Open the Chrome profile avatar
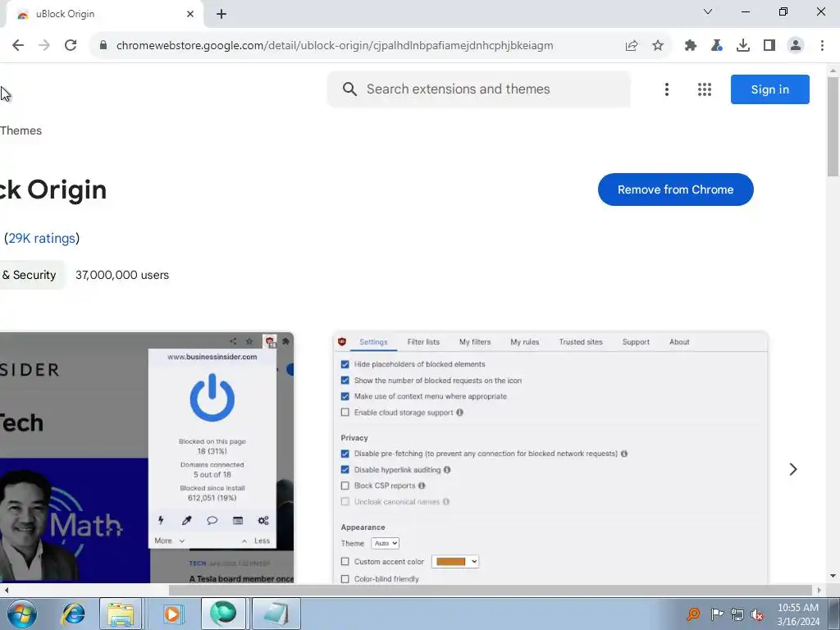 coord(796,46)
